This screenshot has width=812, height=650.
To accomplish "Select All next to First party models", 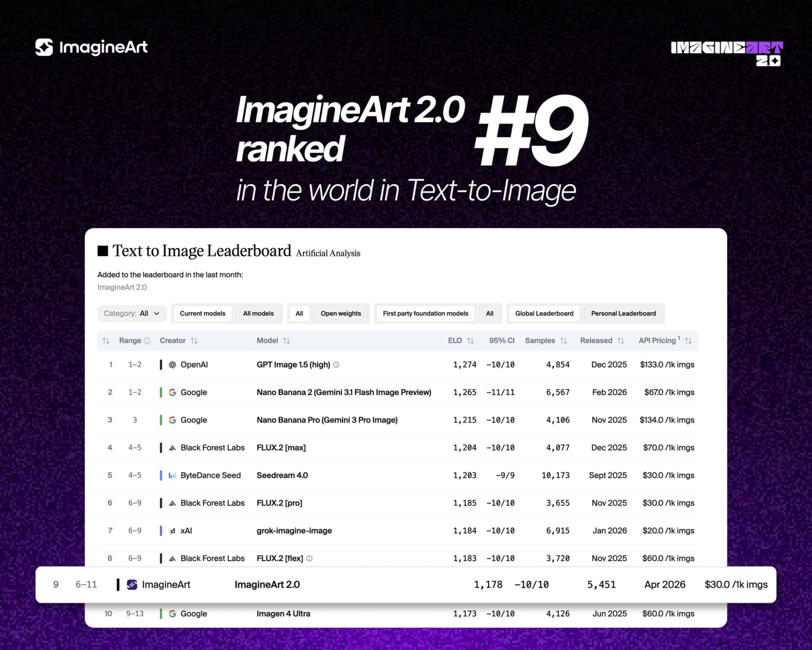I will [490, 314].
